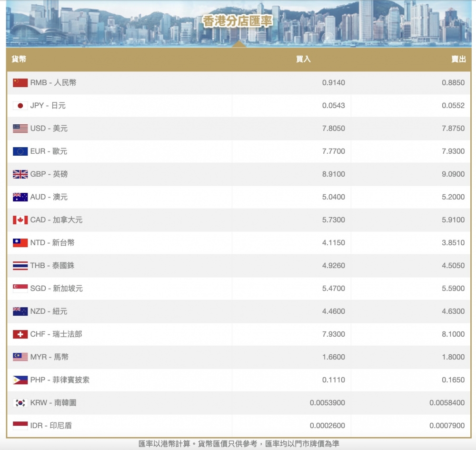Click the USD buy rate 7.8050
476x450 pixels.
(333, 129)
